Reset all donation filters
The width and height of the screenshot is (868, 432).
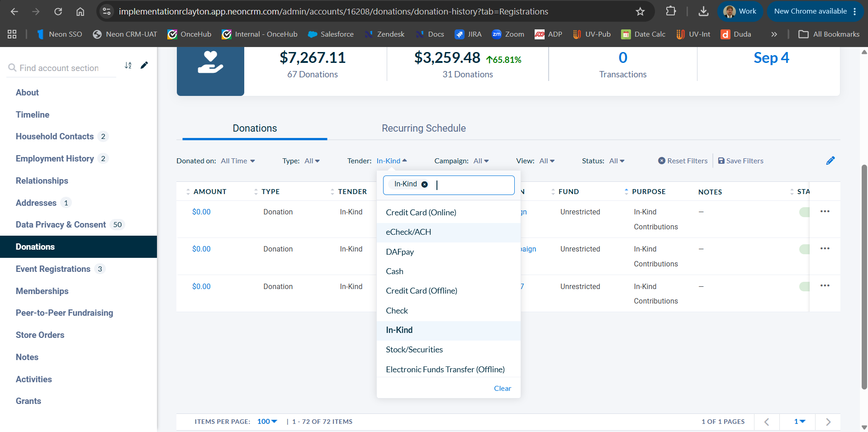[x=683, y=161]
